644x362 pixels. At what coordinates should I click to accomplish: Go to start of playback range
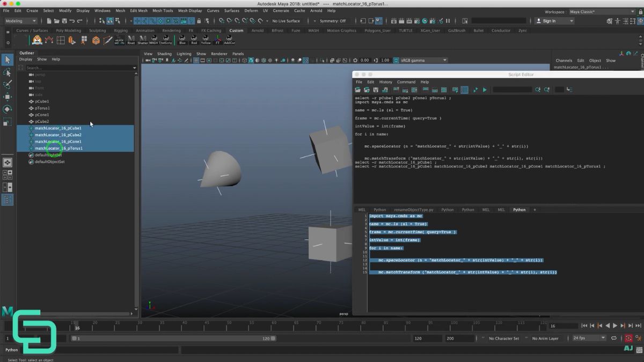point(584,326)
